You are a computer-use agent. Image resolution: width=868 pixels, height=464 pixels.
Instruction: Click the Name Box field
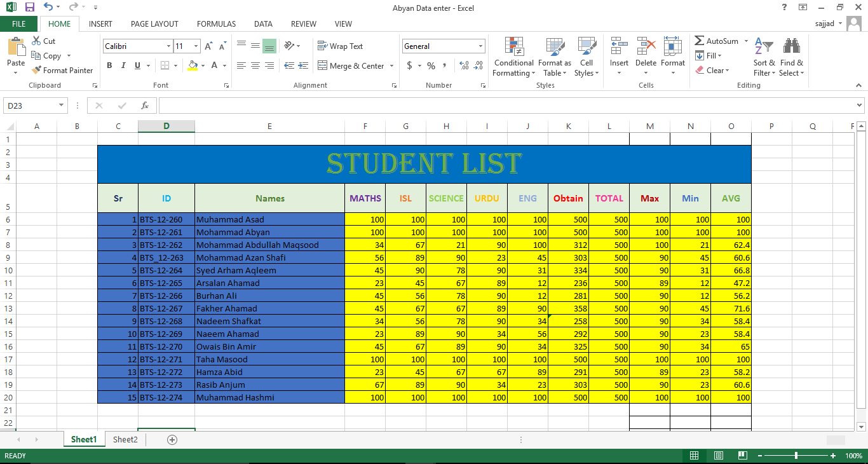[x=30, y=105]
